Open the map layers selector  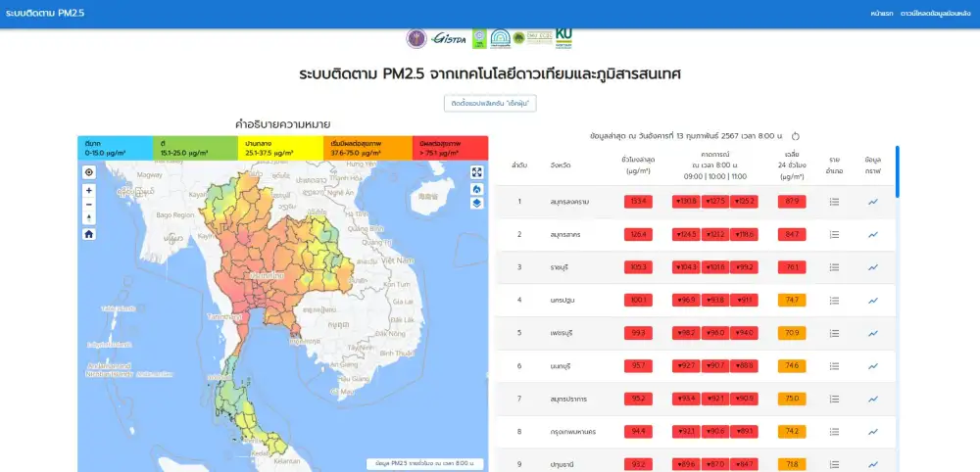click(477, 204)
